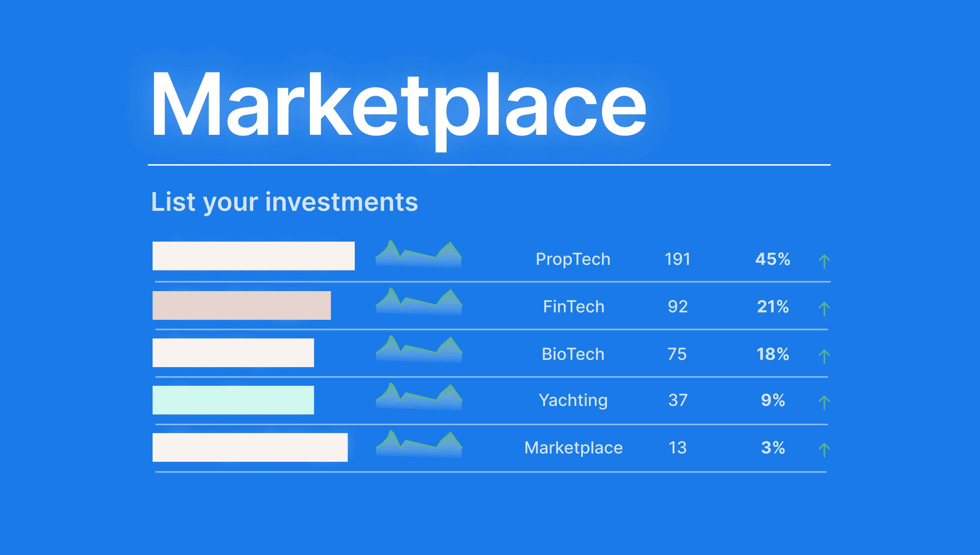This screenshot has height=555, width=980.
Task: Click the green up arrow beside FinTech 21%
Action: pyautogui.click(x=824, y=309)
